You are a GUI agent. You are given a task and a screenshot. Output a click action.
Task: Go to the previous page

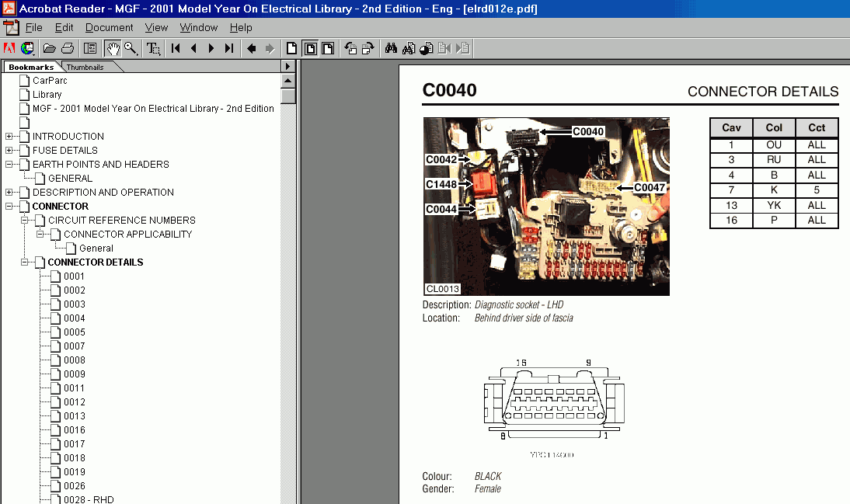pyautogui.click(x=193, y=49)
